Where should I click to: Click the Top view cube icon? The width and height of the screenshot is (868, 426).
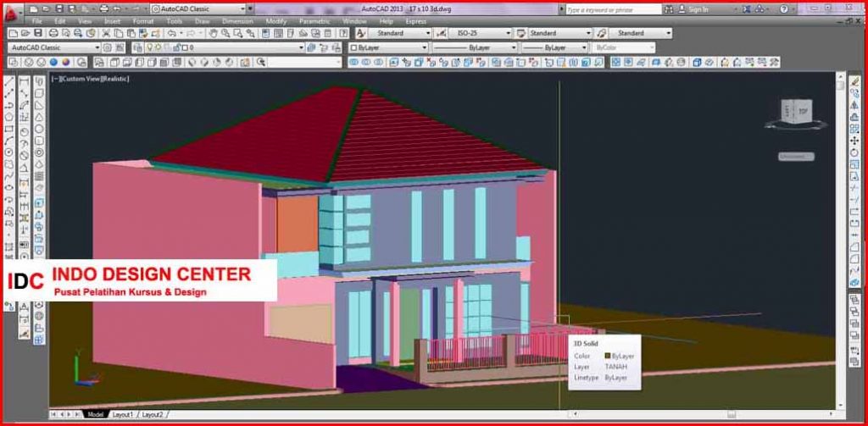point(114,62)
